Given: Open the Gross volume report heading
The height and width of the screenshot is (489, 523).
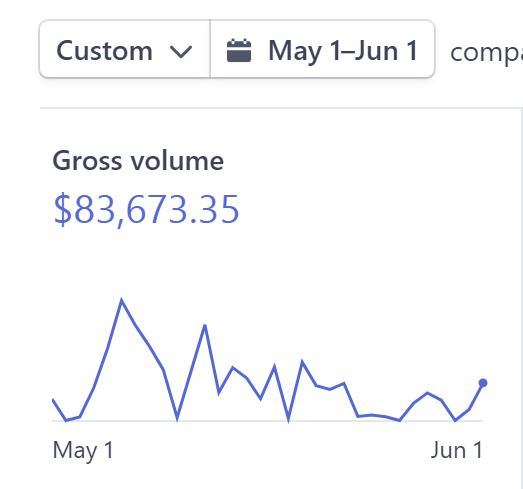Looking at the screenshot, I should click(138, 161).
